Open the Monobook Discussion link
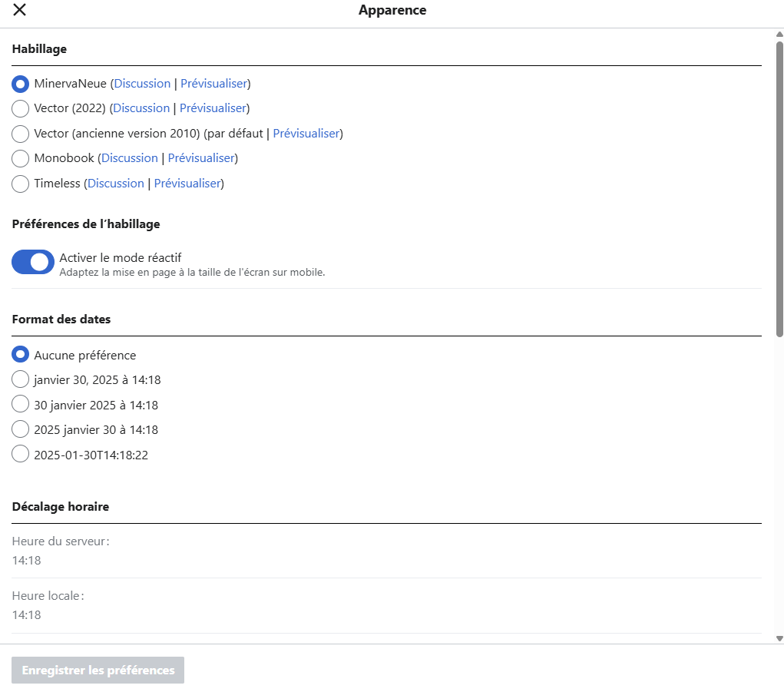This screenshot has height=692, width=784. coord(130,158)
